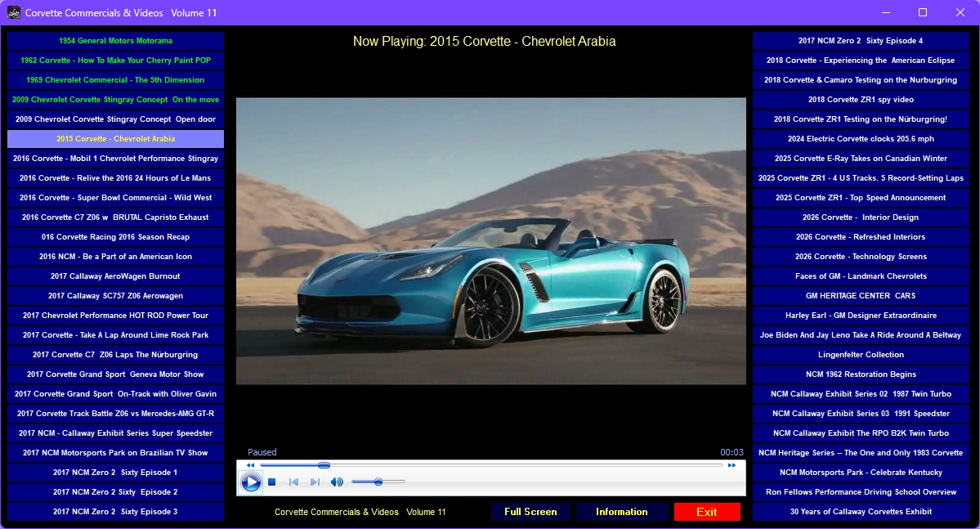
Task: Play 2017 Grand Sport Geneva Motor Show
Action: 115,374
